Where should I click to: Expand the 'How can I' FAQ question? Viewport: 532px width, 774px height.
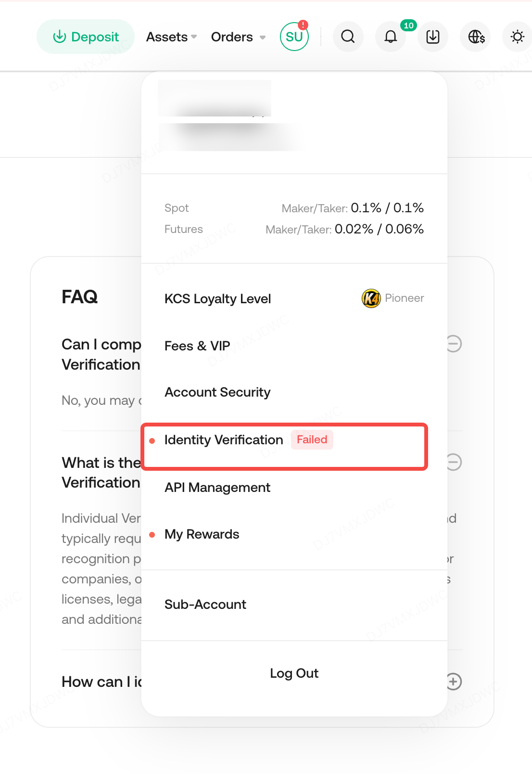[x=454, y=682]
